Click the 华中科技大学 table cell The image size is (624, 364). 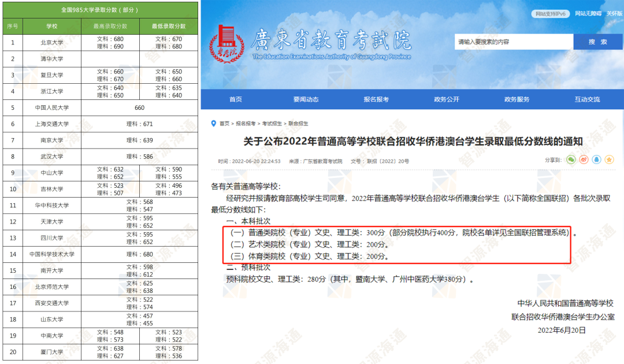[x=52, y=206]
